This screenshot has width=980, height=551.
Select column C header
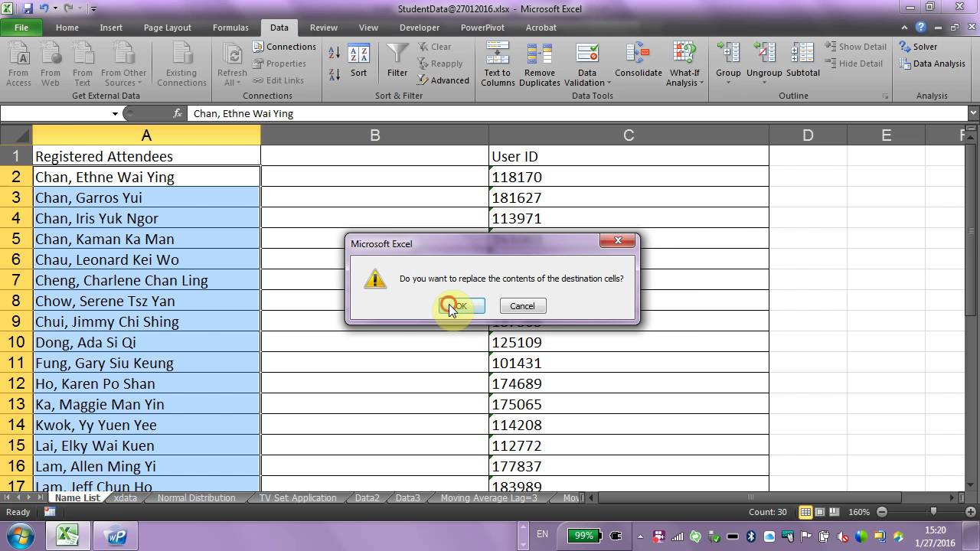pos(629,135)
